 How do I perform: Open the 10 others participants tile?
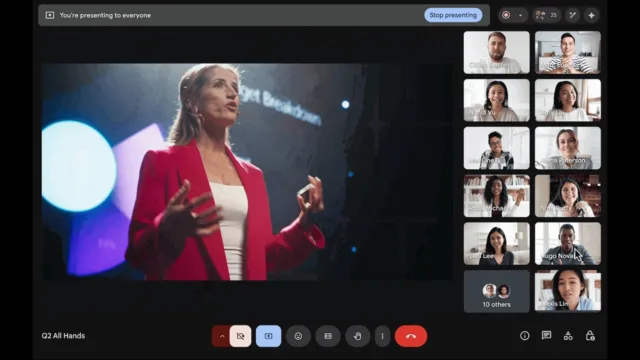coord(496,291)
